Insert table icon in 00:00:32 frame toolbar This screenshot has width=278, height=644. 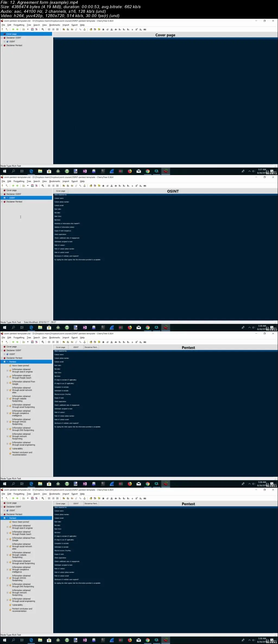pyautogui.click(x=68, y=342)
